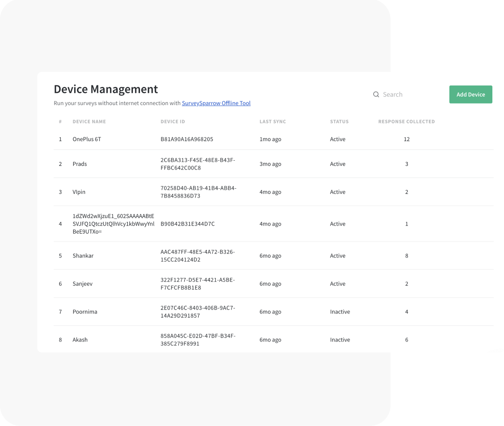Viewport: 504px width, 426px height.
Task: Sort by the DEVICE NAME column header
Action: coord(89,121)
